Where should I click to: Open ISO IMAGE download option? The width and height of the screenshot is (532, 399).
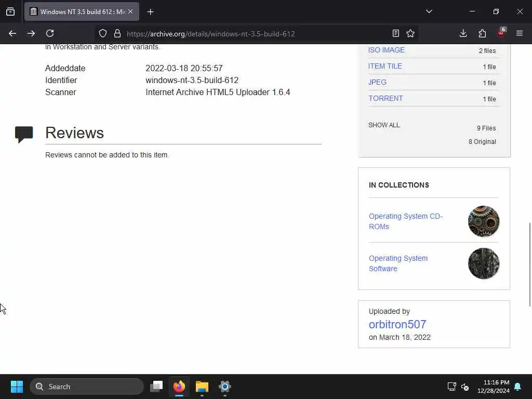[387, 50]
